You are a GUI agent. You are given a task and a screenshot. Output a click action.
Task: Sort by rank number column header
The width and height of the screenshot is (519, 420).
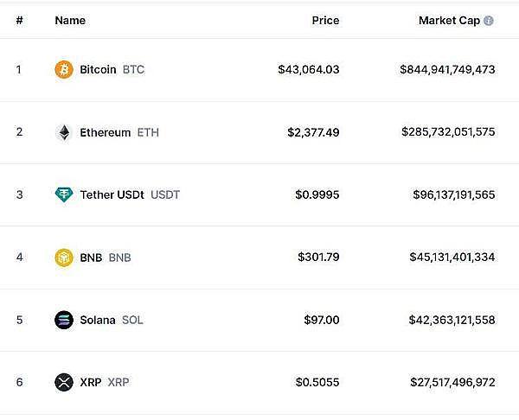click(x=19, y=21)
